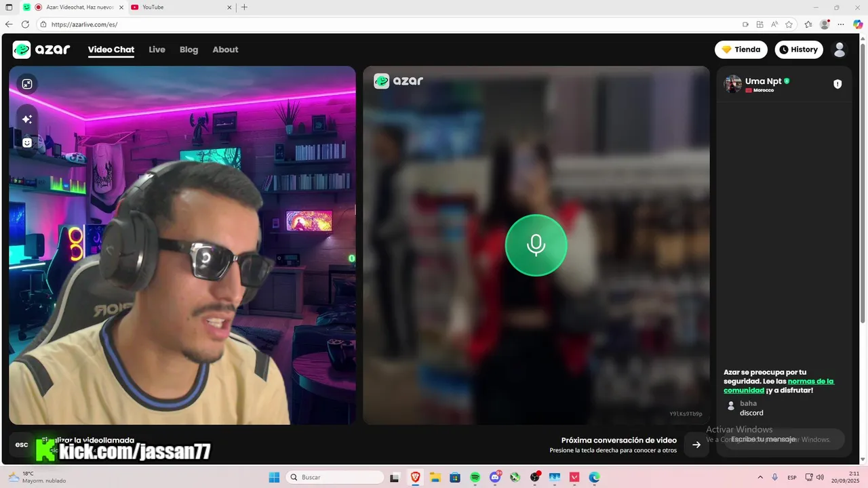Report user via shield icon
Screen dimensions: 868x488
[x=837, y=84]
